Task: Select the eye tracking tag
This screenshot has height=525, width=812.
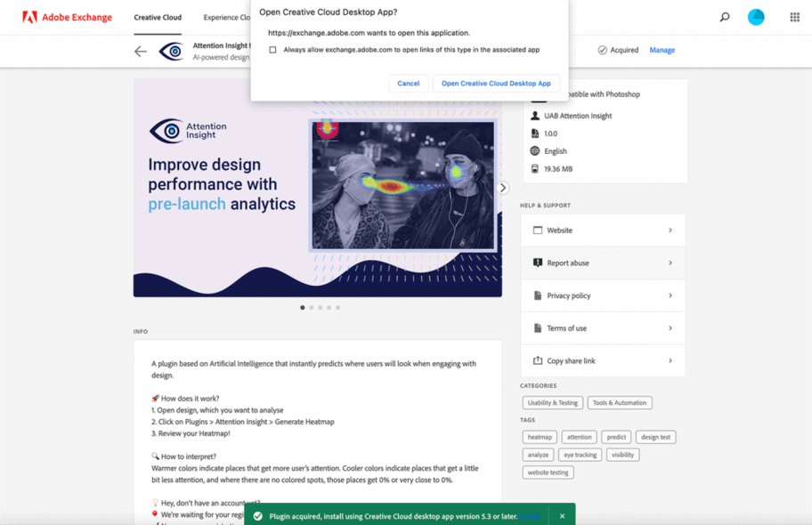Action: [580, 455]
